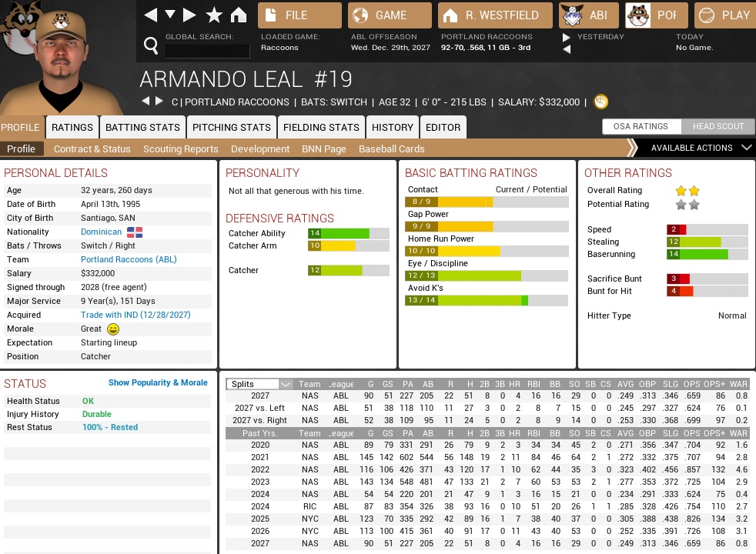
Task: Click the back navigation arrow
Action: (151, 15)
